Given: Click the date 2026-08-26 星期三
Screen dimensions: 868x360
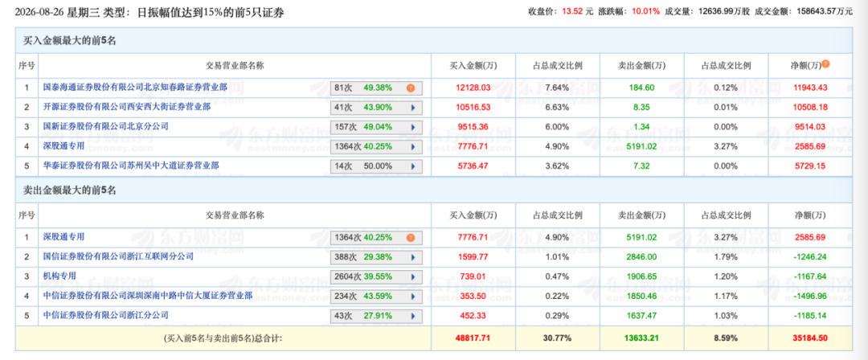Looking at the screenshot, I should click(56, 11).
